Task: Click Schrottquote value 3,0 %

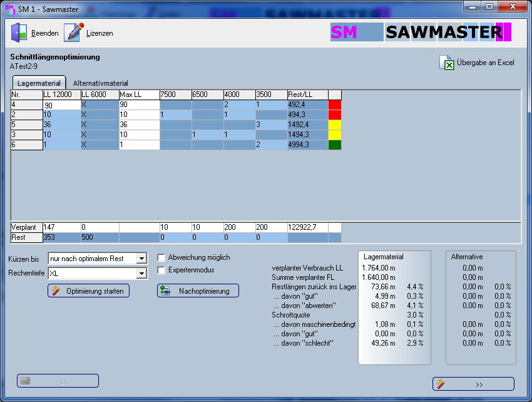Action: [x=416, y=315]
